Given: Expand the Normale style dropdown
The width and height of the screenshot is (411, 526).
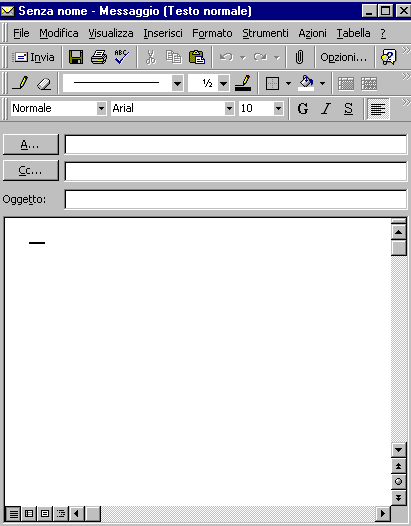Looking at the screenshot, I should 101,108.
